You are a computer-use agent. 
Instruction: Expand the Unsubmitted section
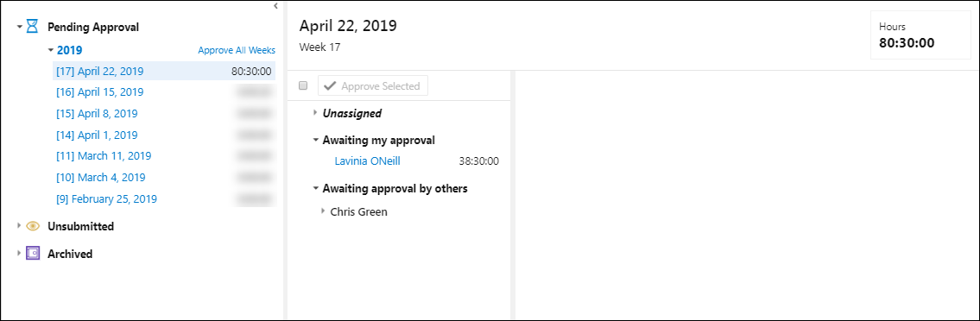19,226
